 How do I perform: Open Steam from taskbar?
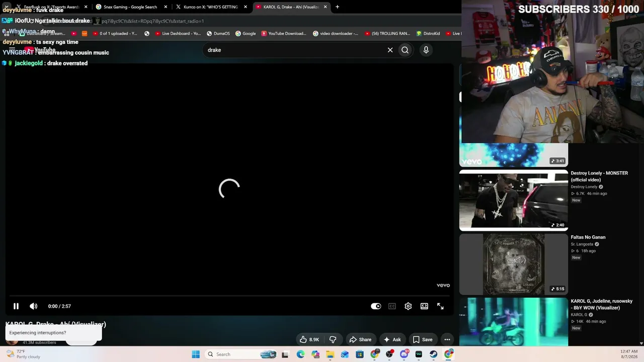tap(433, 354)
